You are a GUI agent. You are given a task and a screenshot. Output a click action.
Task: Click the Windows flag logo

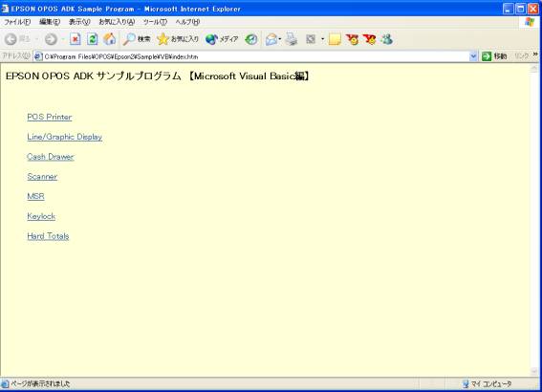pos(530,23)
